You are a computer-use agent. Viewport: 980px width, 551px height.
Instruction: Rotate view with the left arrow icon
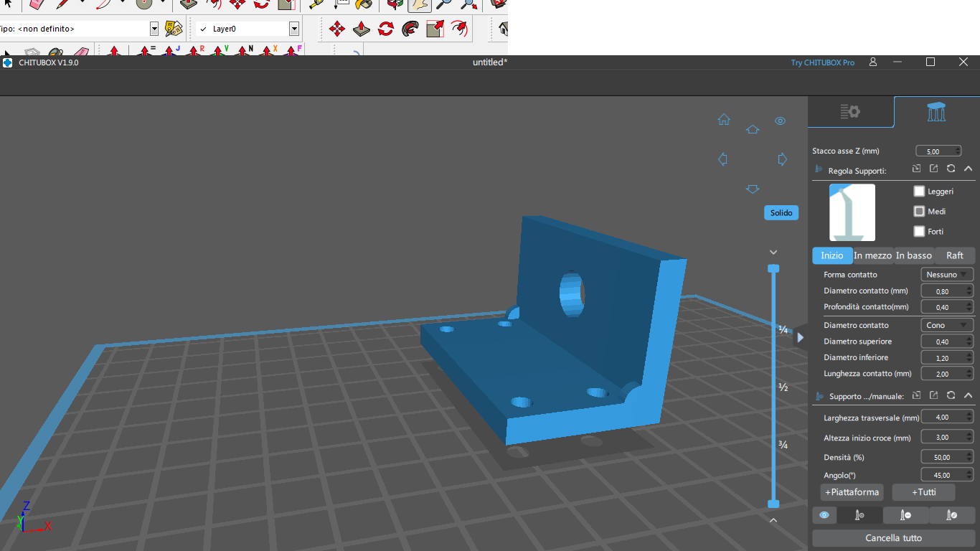[x=723, y=159]
